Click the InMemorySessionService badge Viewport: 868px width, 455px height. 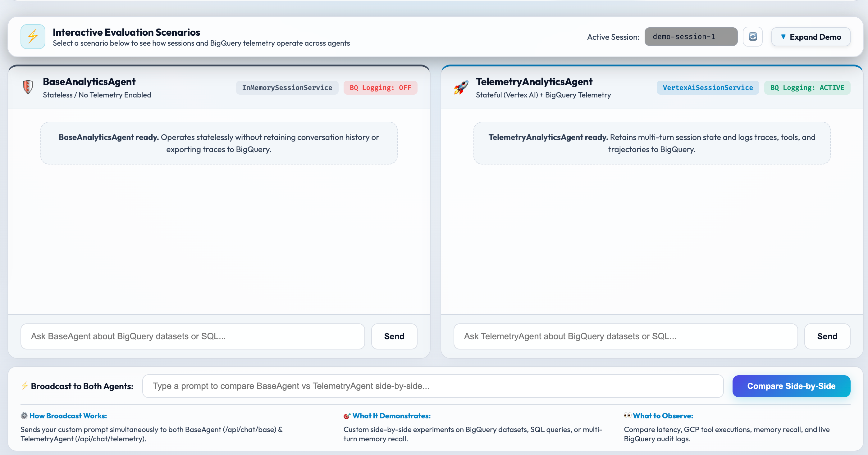click(x=287, y=88)
